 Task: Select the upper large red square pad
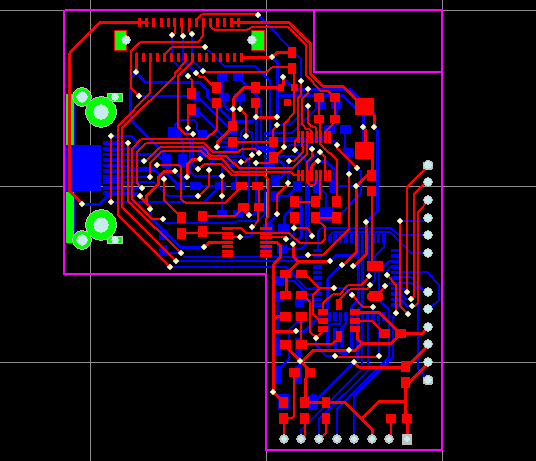pos(364,107)
